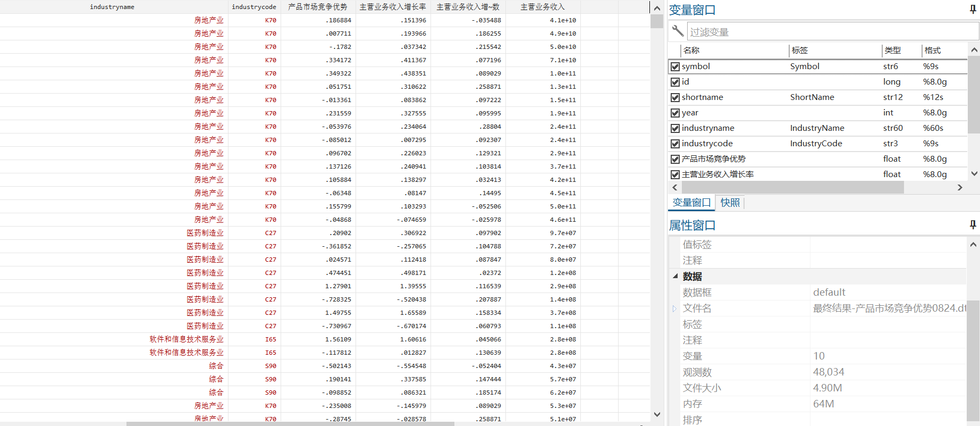Click the str60 type of industryname
This screenshot has width=980, height=426.
click(893, 128)
